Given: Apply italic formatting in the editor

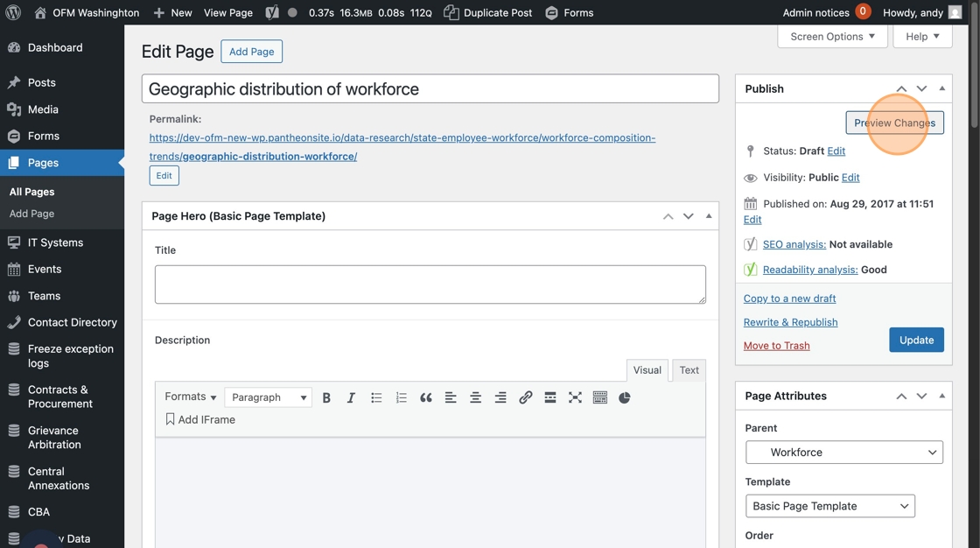Looking at the screenshot, I should pos(351,397).
